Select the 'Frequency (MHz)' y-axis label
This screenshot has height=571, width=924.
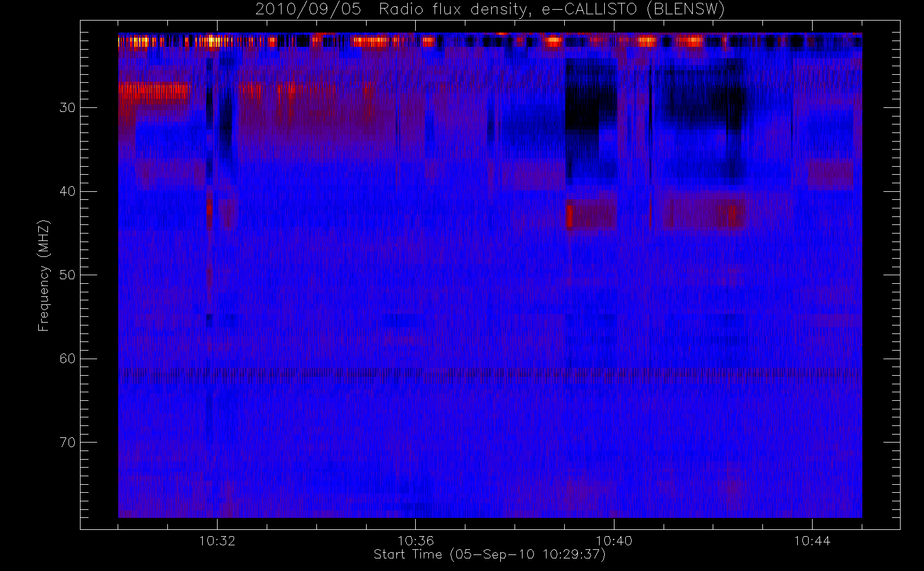[43, 275]
